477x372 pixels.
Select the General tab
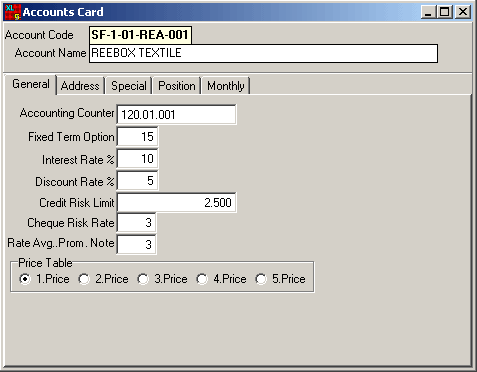[31, 84]
